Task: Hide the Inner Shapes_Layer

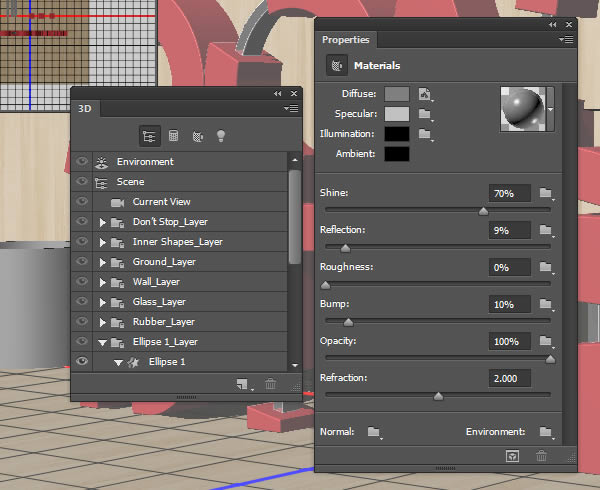Action: (82, 241)
